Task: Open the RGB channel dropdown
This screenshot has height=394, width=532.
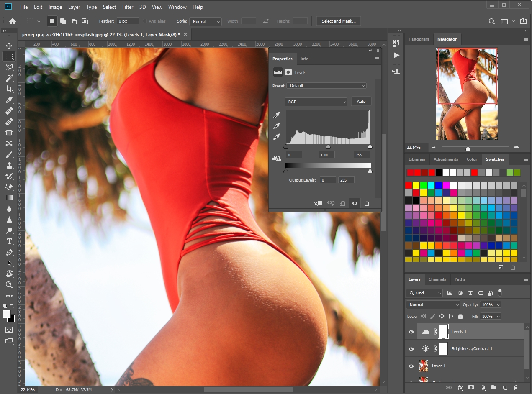Action: pos(316,102)
